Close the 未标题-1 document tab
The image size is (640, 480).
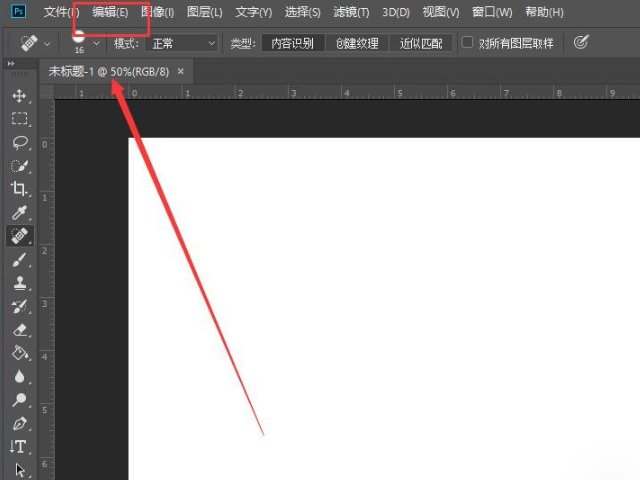point(181,72)
